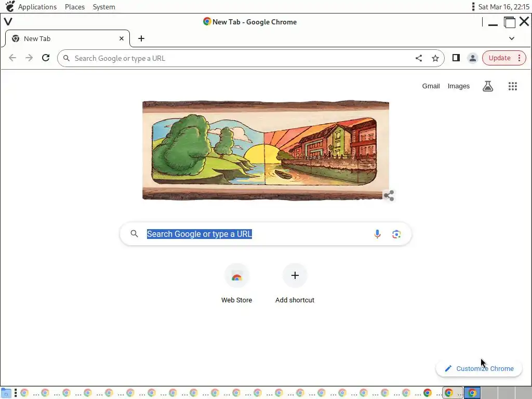Screen dimensions: 532x399
Task: Search by image with Google Lens
Action: [x=396, y=234]
